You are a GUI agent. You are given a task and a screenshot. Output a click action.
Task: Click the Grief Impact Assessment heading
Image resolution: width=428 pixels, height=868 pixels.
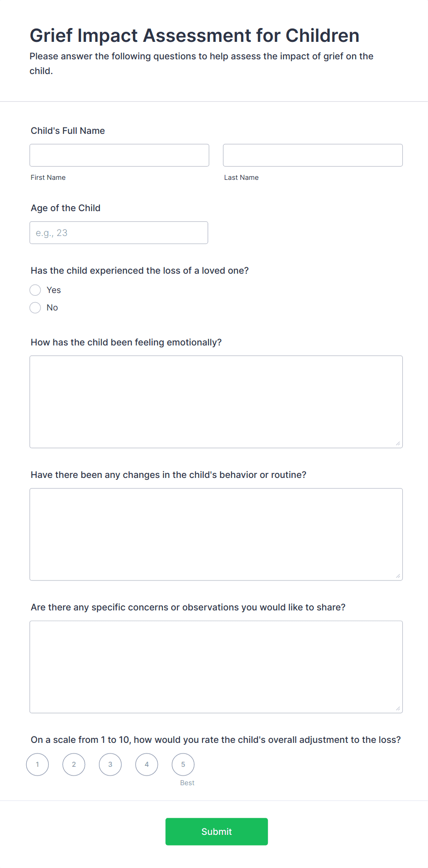point(195,35)
